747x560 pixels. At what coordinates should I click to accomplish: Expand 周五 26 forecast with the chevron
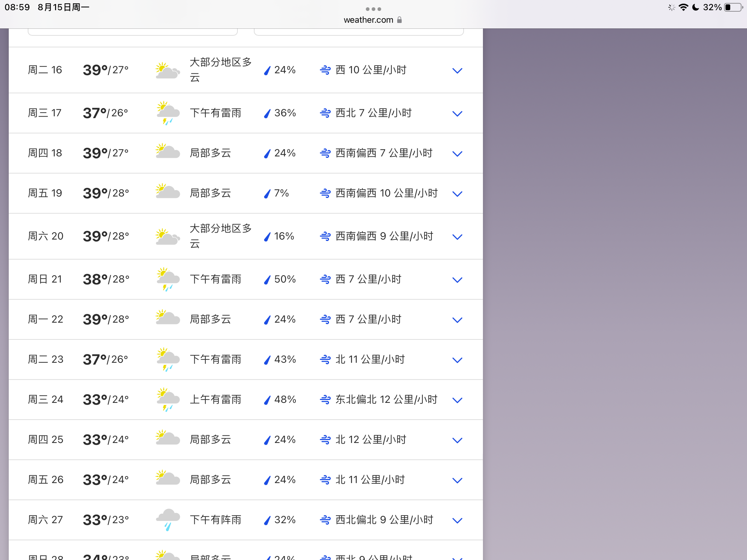(457, 480)
